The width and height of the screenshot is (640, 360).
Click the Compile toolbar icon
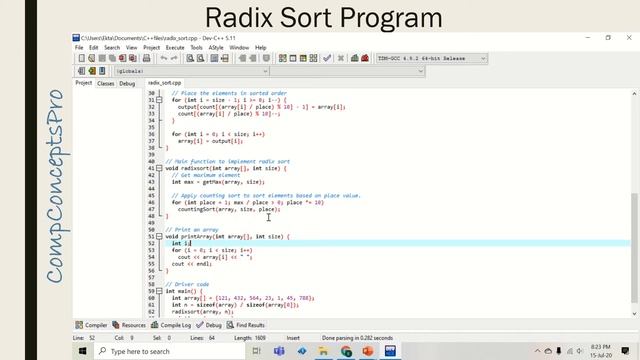[x=282, y=58]
